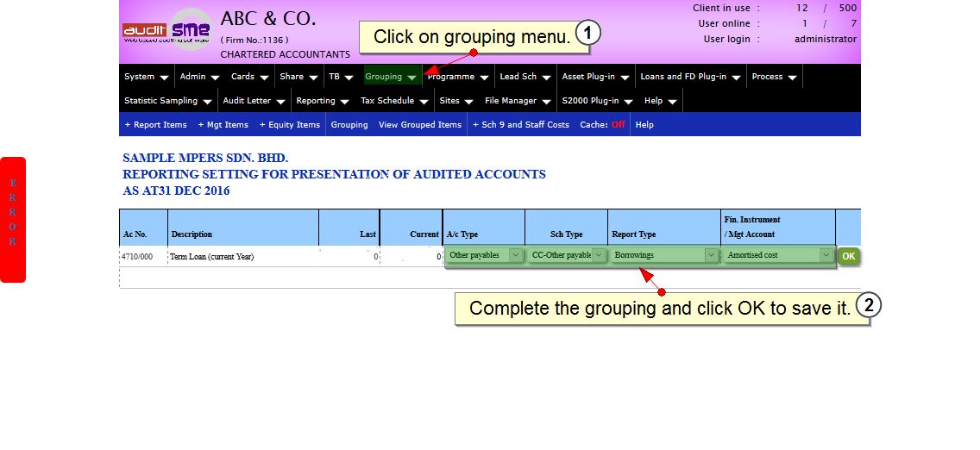Open View Grouped Items
The width and height of the screenshot is (980, 450).
[x=419, y=125]
